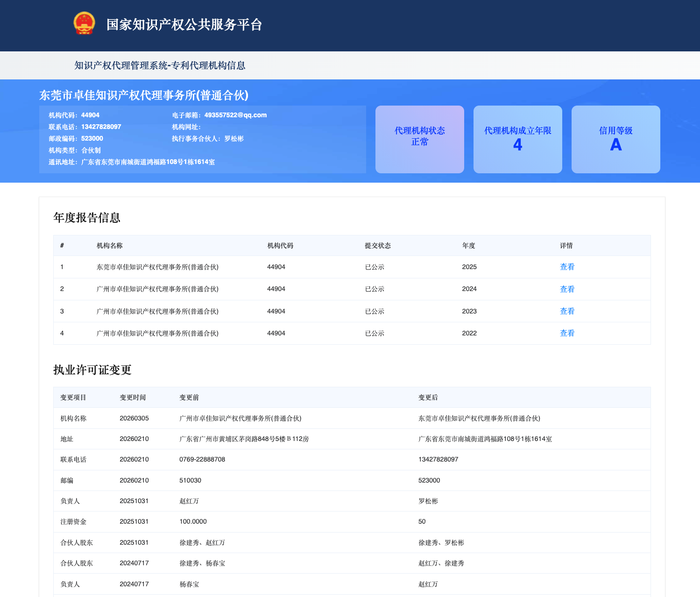Click the "提交状态" column header
Screen dimensions: 700x597
tap(378, 246)
